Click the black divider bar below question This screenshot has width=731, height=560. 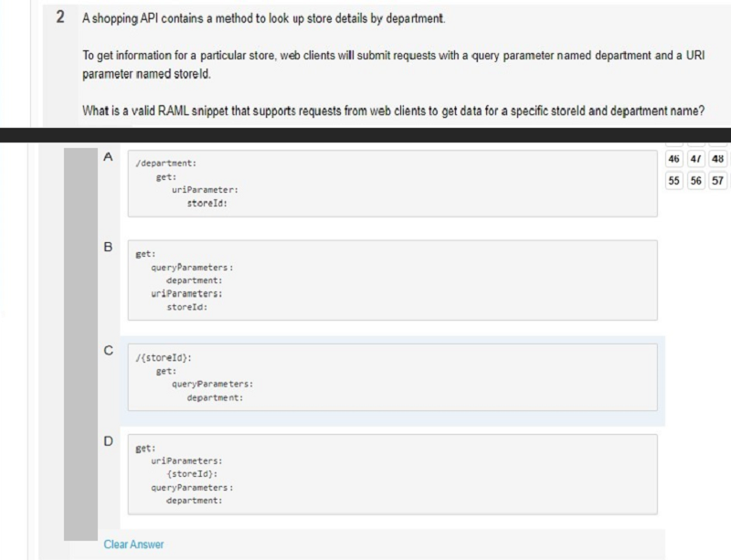tap(365, 135)
